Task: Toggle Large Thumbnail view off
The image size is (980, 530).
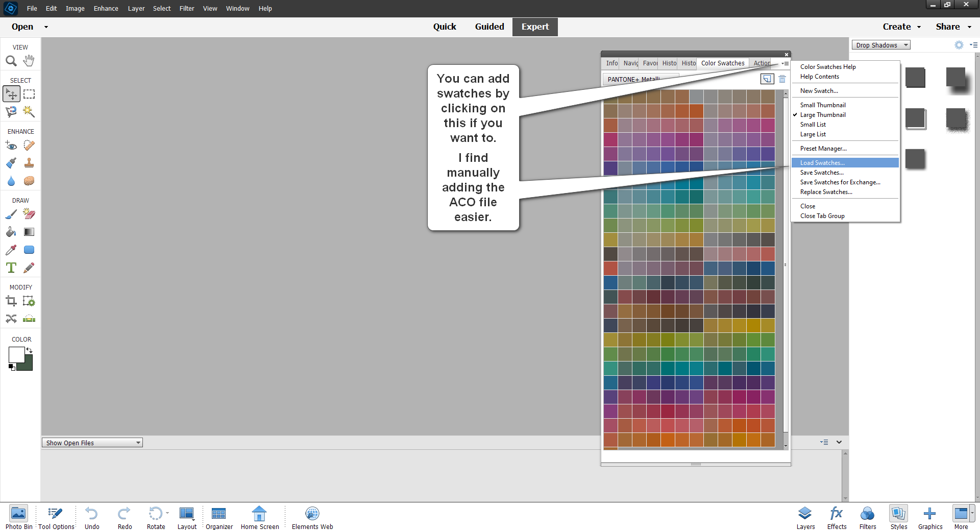Action: pos(823,114)
